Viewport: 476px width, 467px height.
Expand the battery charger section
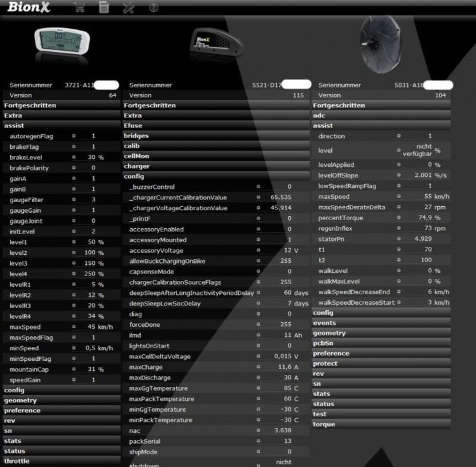tap(216, 166)
